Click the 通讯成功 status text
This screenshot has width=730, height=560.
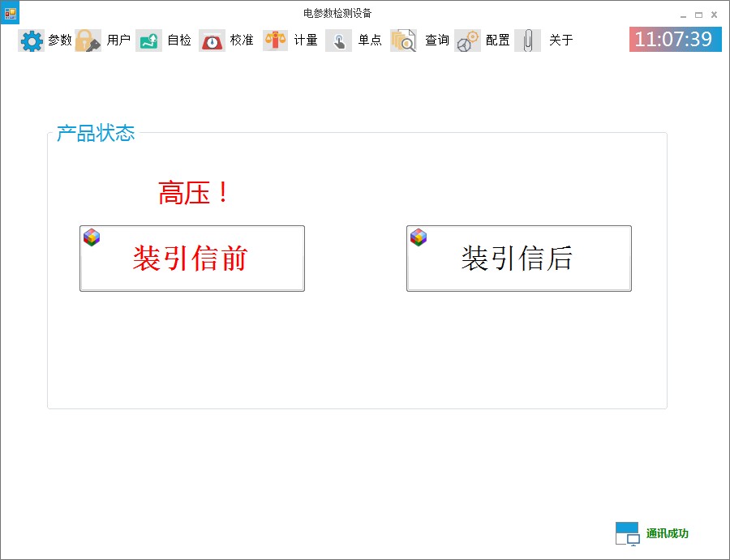(668, 533)
